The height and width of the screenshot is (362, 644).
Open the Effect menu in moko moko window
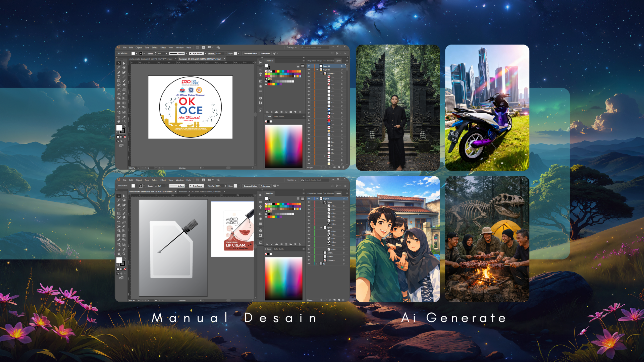pos(163,180)
